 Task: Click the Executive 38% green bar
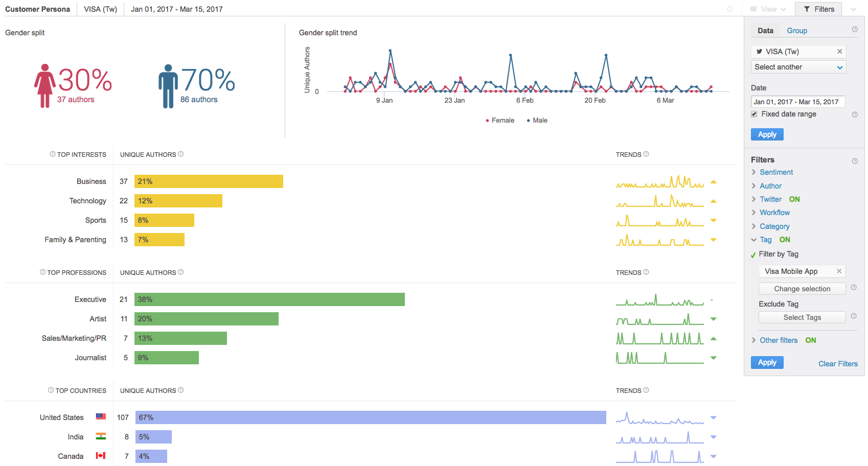269,299
